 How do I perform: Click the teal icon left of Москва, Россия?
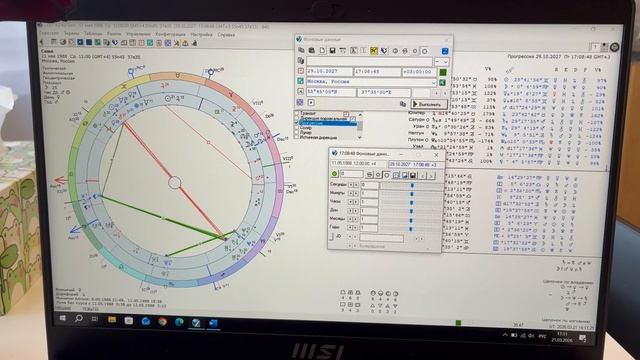300,81
